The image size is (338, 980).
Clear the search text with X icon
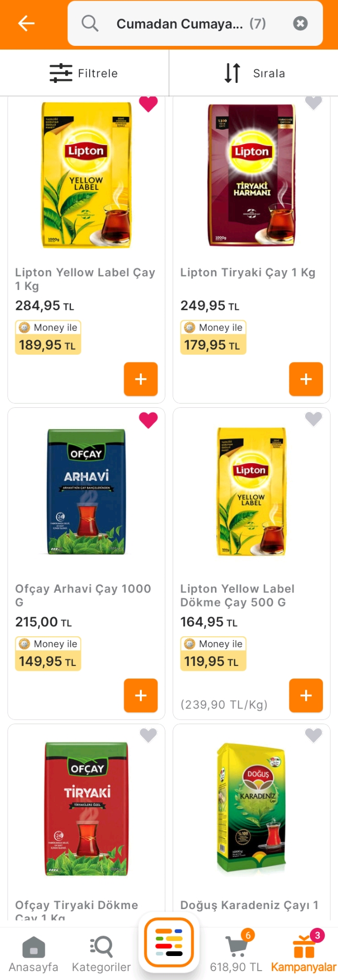tap(300, 23)
